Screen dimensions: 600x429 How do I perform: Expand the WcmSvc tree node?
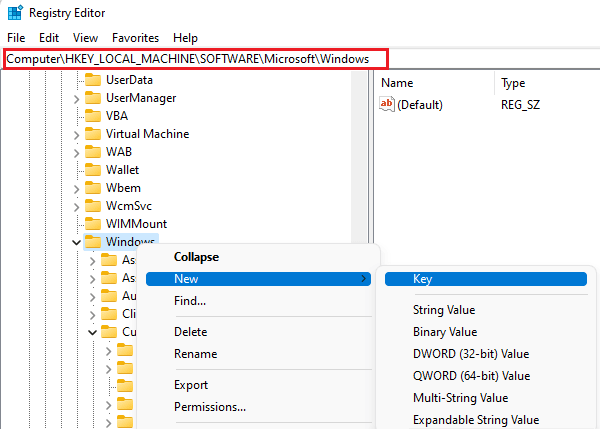(77, 206)
